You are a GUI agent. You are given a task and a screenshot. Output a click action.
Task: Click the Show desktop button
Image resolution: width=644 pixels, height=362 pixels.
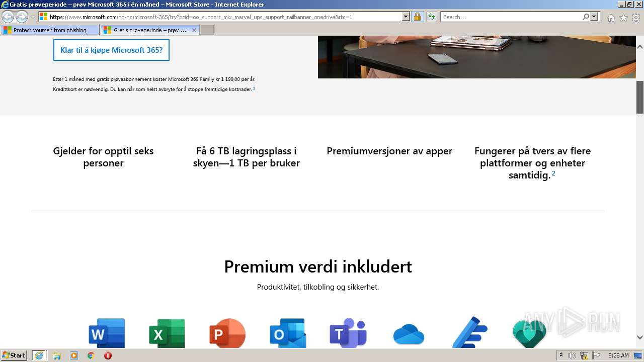coord(639,355)
